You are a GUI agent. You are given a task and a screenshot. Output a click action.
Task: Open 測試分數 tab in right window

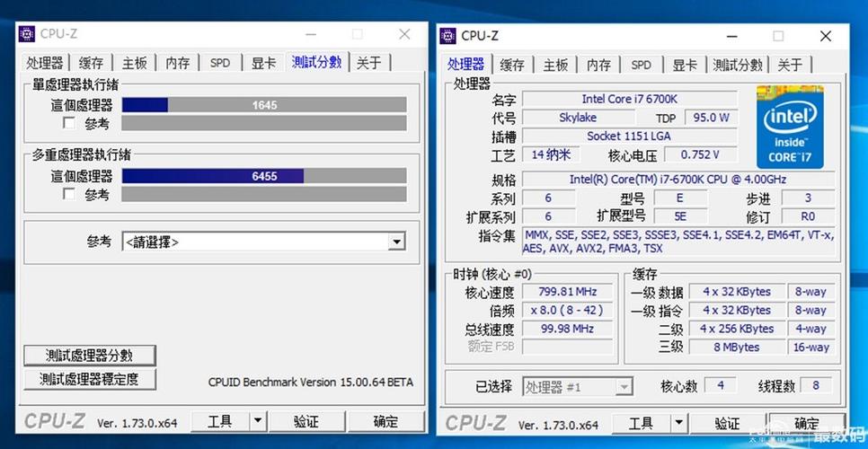[738, 66]
